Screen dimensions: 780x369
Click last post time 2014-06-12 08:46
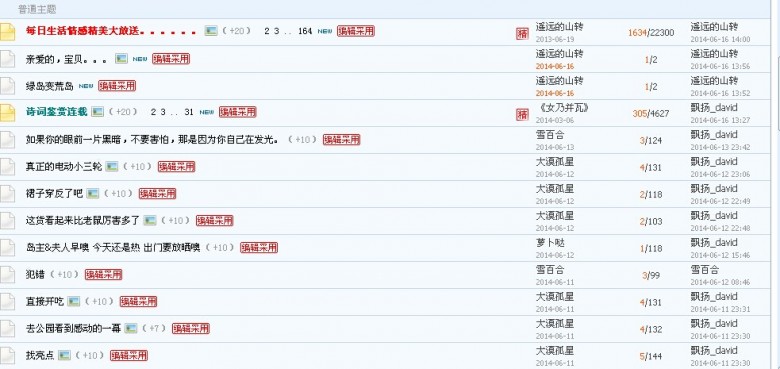[x=720, y=282]
